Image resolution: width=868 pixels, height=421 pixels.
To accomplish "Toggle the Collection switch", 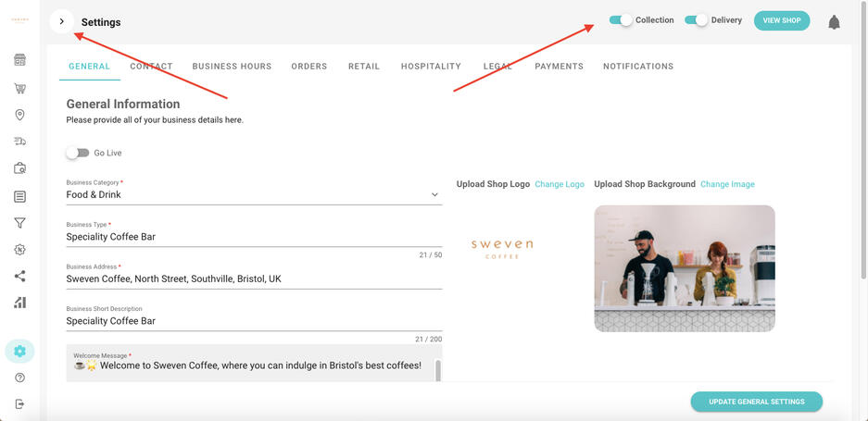I will [x=621, y=20].
